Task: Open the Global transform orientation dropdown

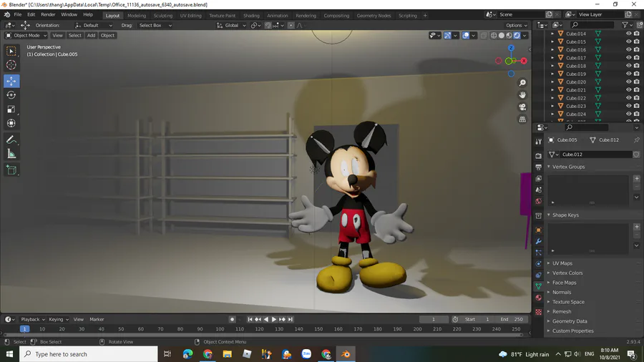Action: pyautogui.click(x=231, y=26)
